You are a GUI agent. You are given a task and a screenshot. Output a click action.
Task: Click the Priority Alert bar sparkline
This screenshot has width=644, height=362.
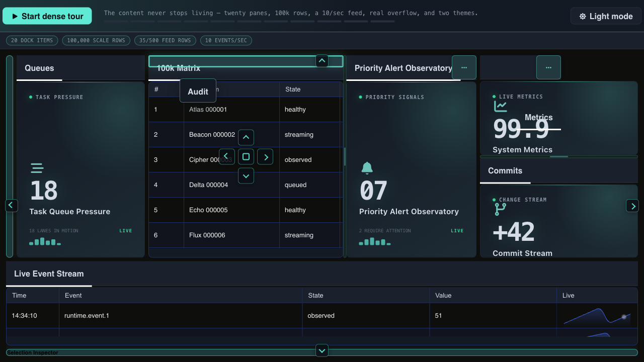pos(375,241)
